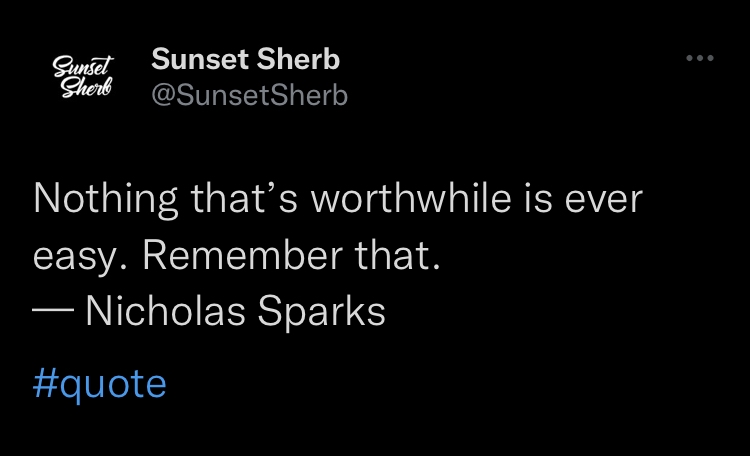Open the Sunset Sherb display name profile link
Image resolution: width=750 pixels, height=456 pixels.
point(245,59)
